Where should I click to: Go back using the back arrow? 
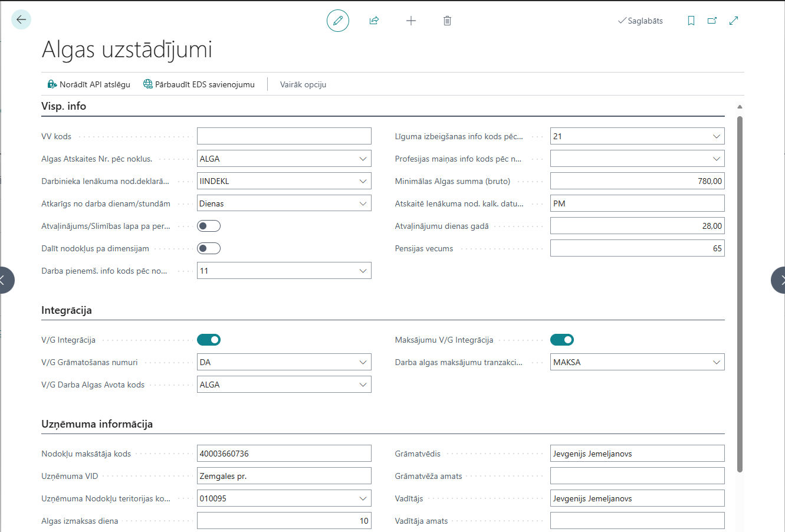[x=21, y=19]
